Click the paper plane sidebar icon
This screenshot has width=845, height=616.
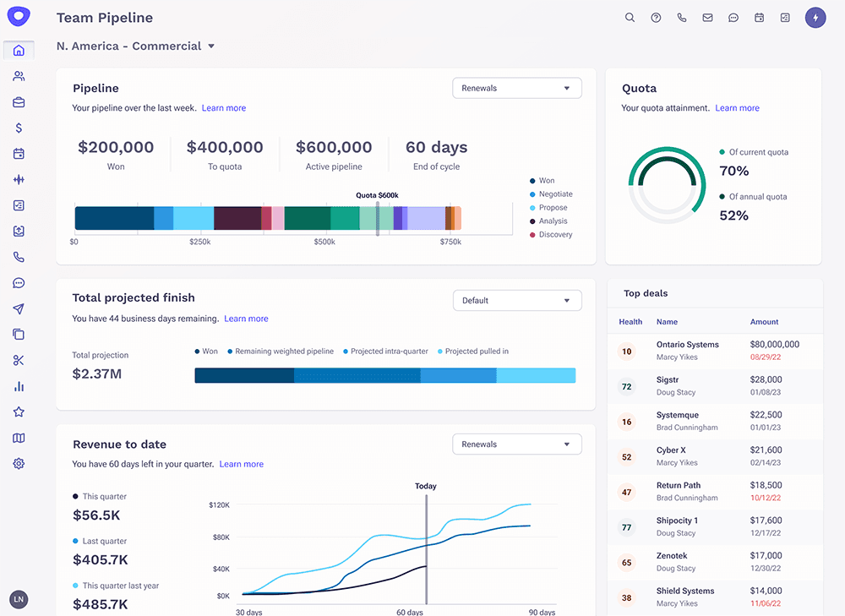coord(19,309)
